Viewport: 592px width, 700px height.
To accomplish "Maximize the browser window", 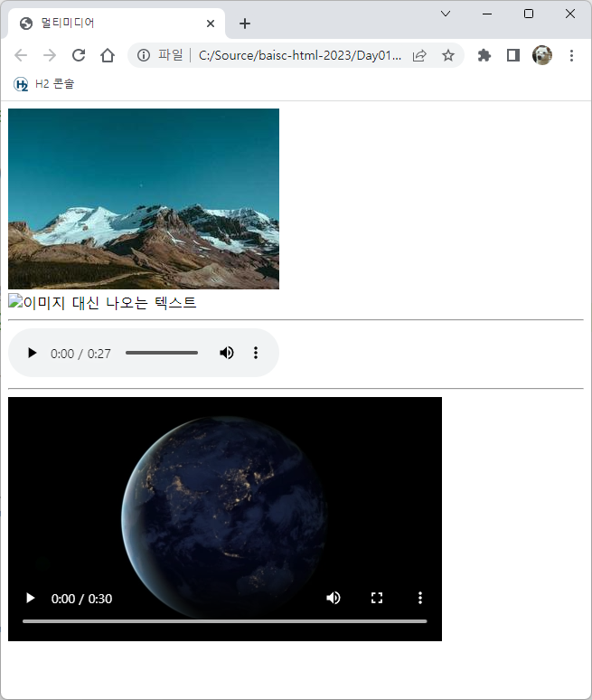I will tap(529, 14).
